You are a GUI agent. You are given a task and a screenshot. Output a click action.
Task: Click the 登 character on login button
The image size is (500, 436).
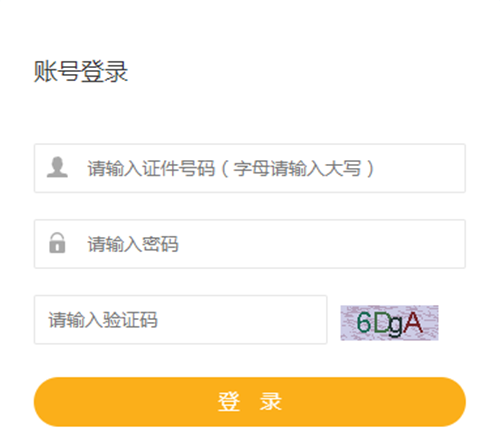(229, 402)
